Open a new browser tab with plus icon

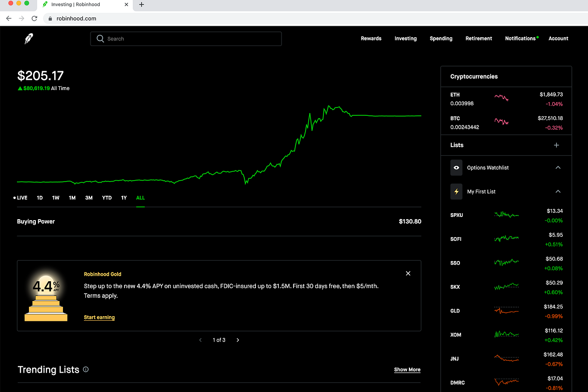141,5
